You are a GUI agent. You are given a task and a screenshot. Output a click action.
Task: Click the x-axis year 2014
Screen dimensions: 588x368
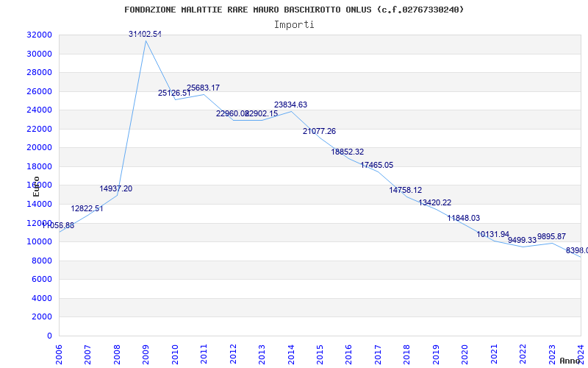point(291,355)
